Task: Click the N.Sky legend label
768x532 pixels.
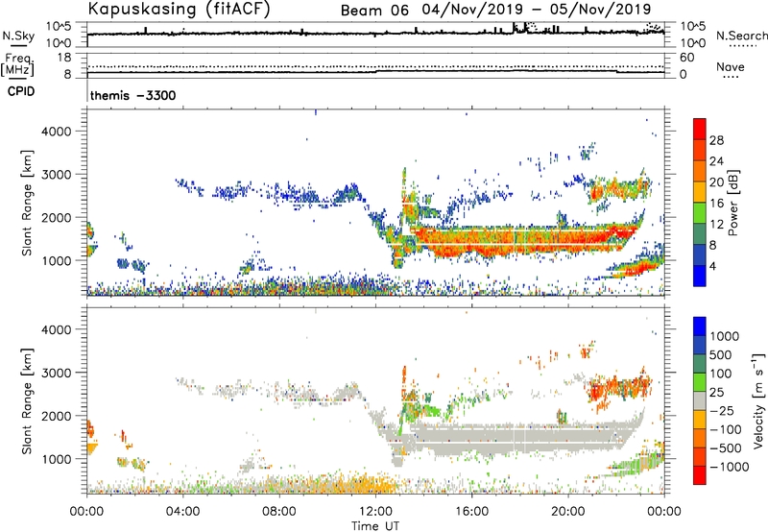Action: click(x=18, y=36)
